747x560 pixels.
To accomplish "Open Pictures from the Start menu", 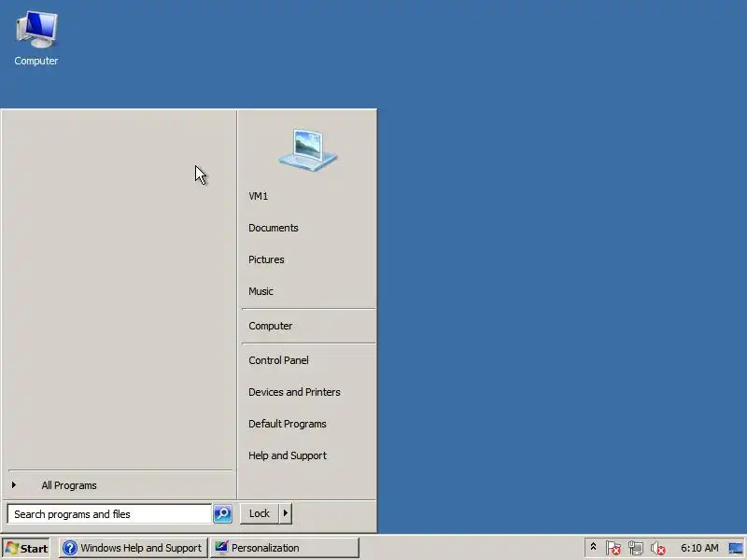I will (308, 259).
